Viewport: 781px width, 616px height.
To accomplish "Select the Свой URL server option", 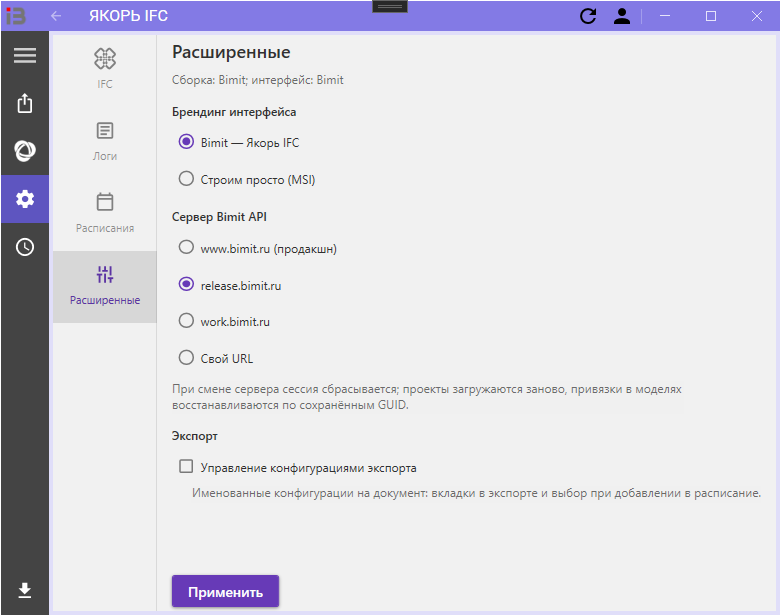I will tap(216, 359).
